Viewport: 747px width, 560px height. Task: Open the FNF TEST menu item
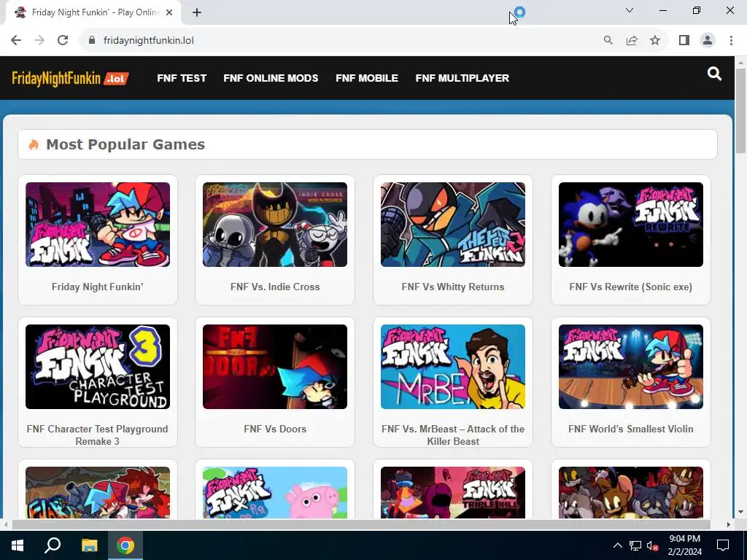pos(182,78)
